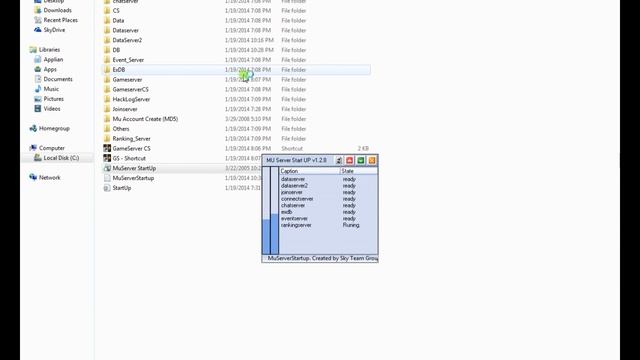Click the MuServer StartUp application icon
This screenshot has width=640, height=360.
pyautogui.click(x=107, y=168)
